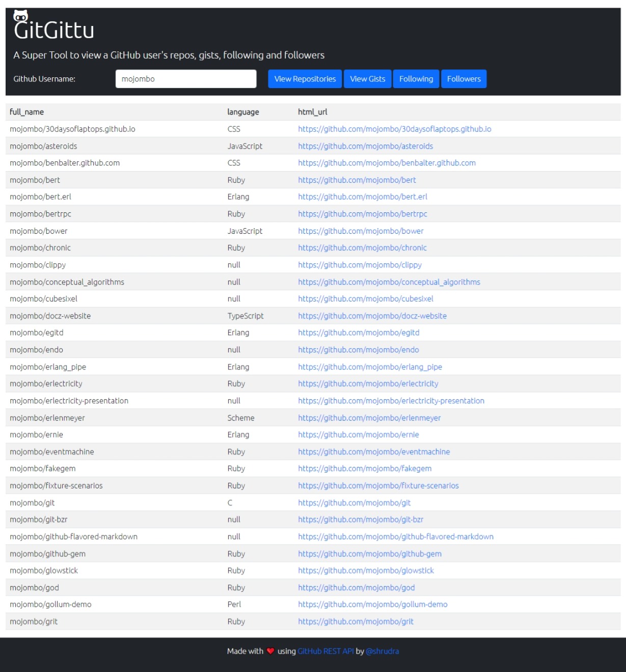Visit the mojombo/bower GitHub URL
Image resolution: width=626 pixels, height=672 pixels.
pyautogui.click(x=361, y=231)
